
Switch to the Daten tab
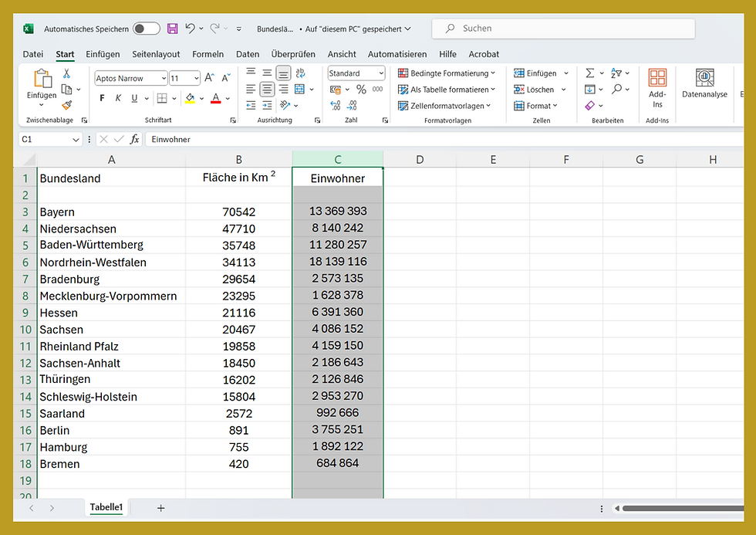pyautogui.click(x=248, y=54)
